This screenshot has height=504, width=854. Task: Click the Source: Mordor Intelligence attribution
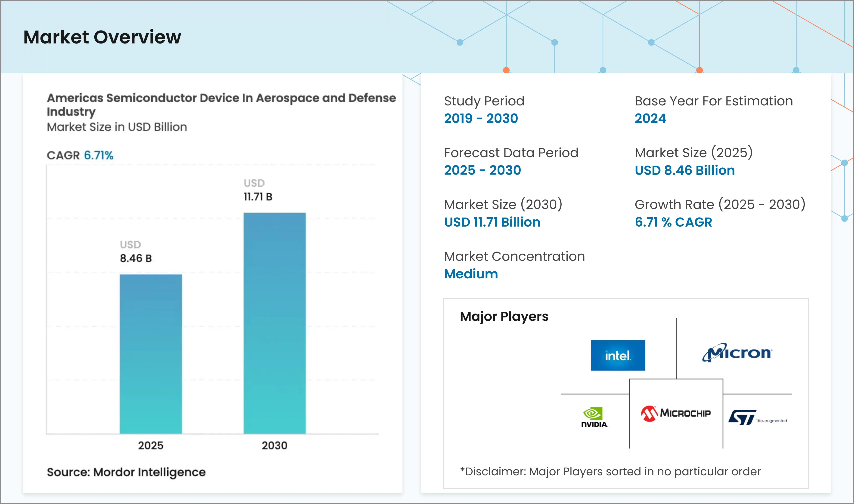click(x=126, y=472)
